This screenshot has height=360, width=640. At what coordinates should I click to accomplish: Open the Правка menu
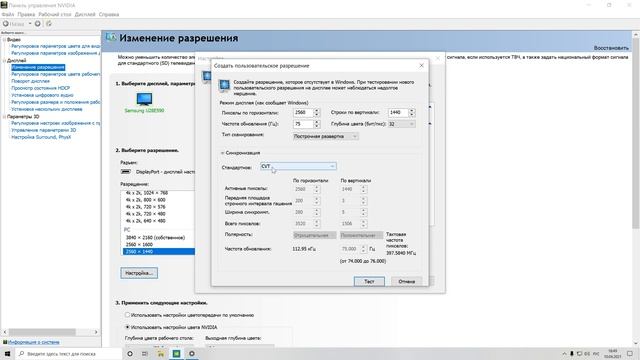pos(26,14)
